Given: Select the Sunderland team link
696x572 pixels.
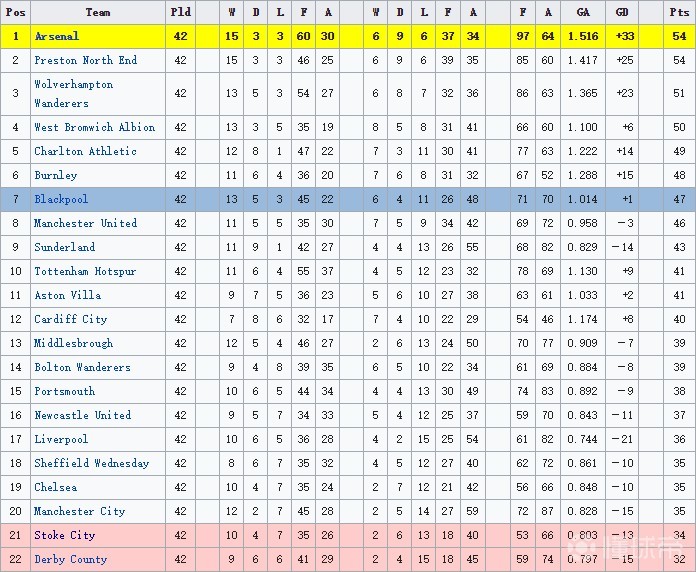Looking at the screenshot, I should tap(65, 248).
